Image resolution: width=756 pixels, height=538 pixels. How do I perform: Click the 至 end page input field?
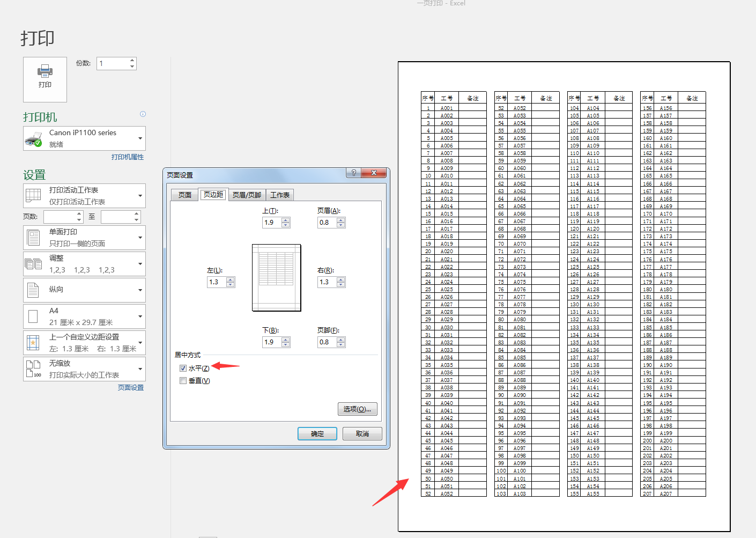[x=117, y=217]
